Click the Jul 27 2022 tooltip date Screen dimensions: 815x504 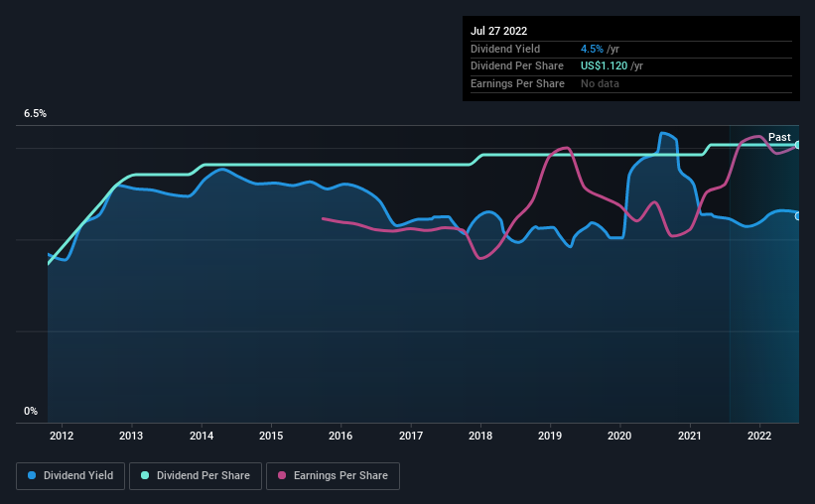point(499,31)
